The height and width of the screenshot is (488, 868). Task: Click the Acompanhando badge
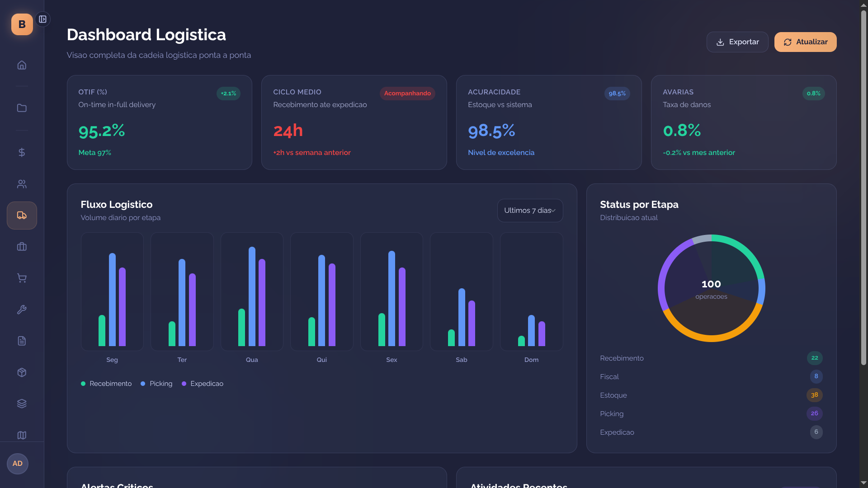(407, 94)
